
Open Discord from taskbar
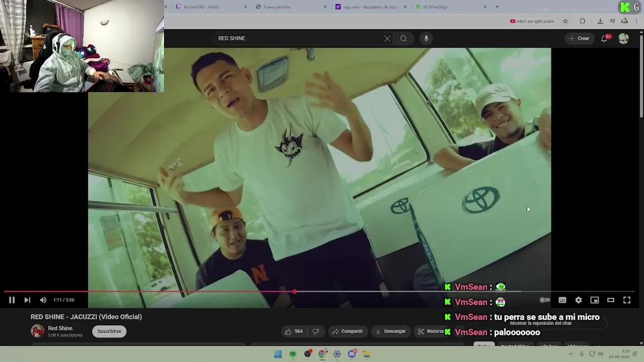click(352, 354)
